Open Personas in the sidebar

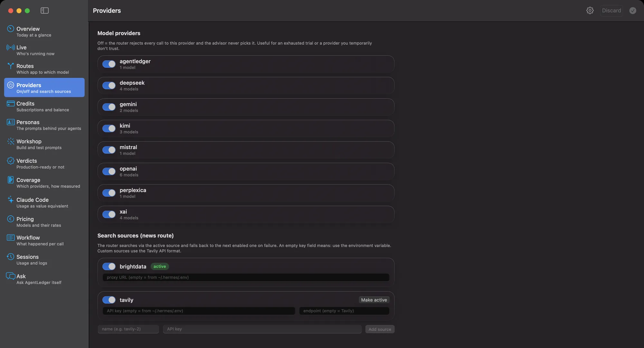coord(44,125)
